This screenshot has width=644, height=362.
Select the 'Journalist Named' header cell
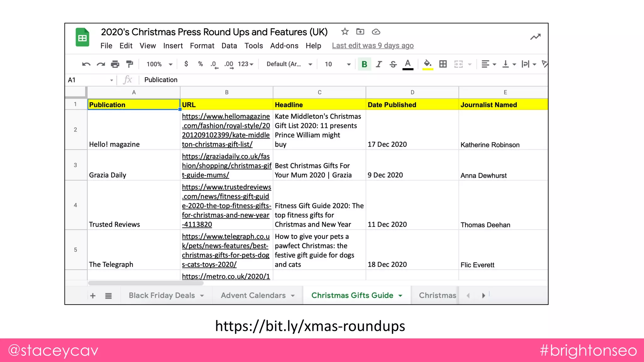coord(503,105)
